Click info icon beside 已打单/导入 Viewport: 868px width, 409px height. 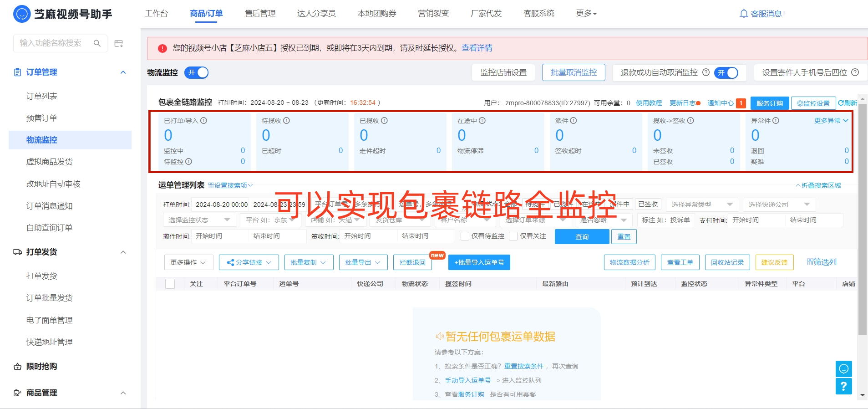tap(203, 121)
